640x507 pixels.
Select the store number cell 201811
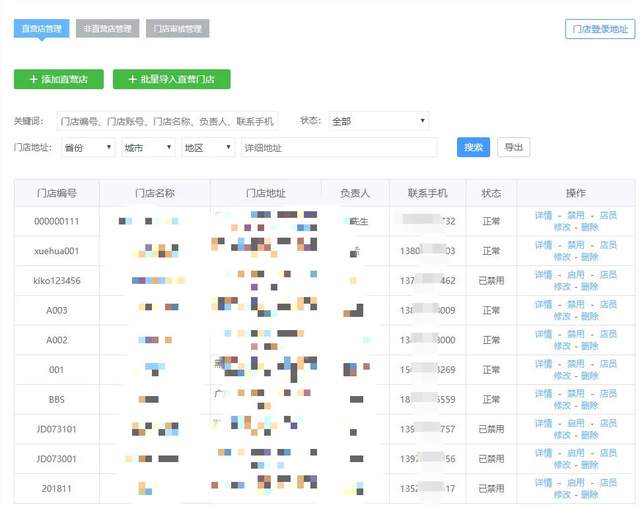pyautogui.click(x=57, y=489)
